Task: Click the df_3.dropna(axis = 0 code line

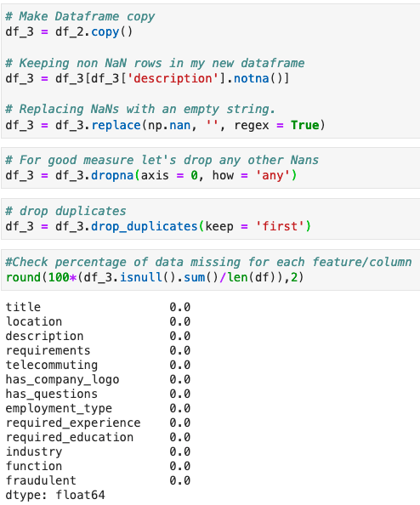Action: pos(151,175)
